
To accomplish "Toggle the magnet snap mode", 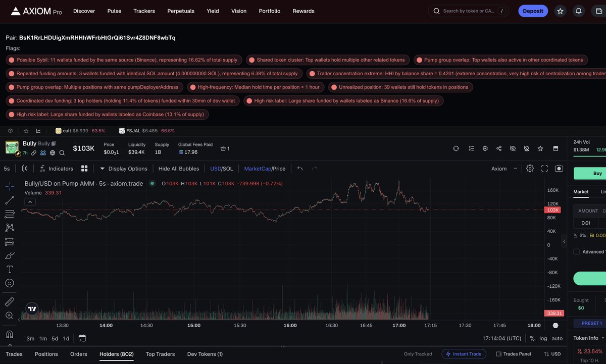I will click(x=9, y=334).
